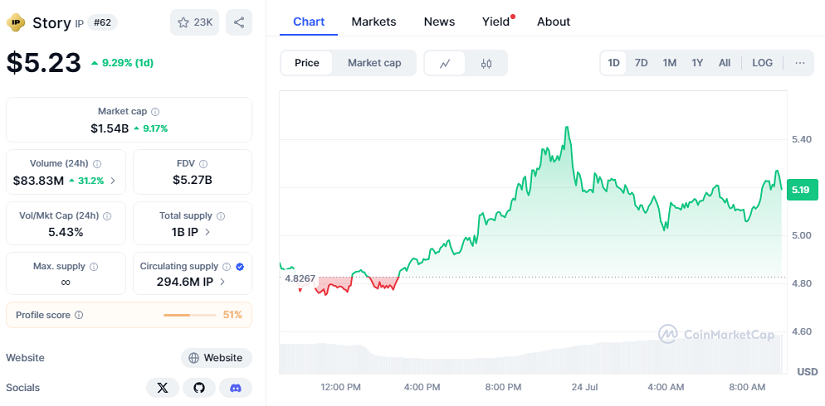The image size is (825, 406).
Task: Set chart range to All
Action: 725,63
